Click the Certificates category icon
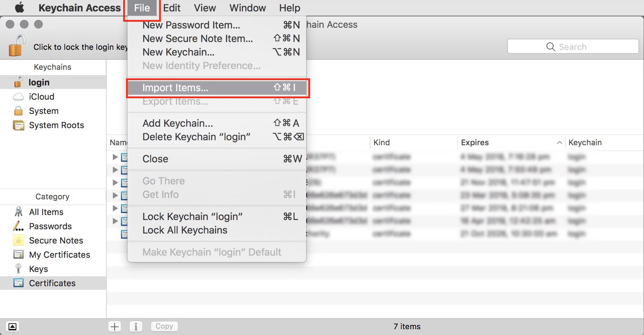 (18, 283)
